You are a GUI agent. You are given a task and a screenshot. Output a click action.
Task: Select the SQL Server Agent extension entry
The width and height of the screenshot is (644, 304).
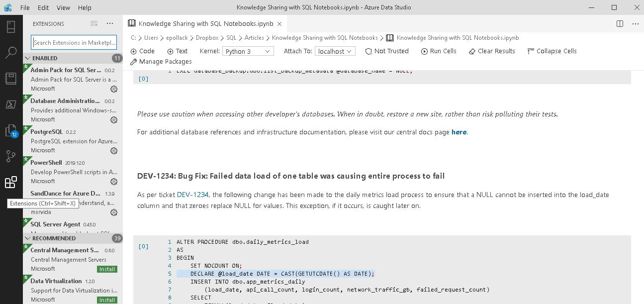point(73,226)
